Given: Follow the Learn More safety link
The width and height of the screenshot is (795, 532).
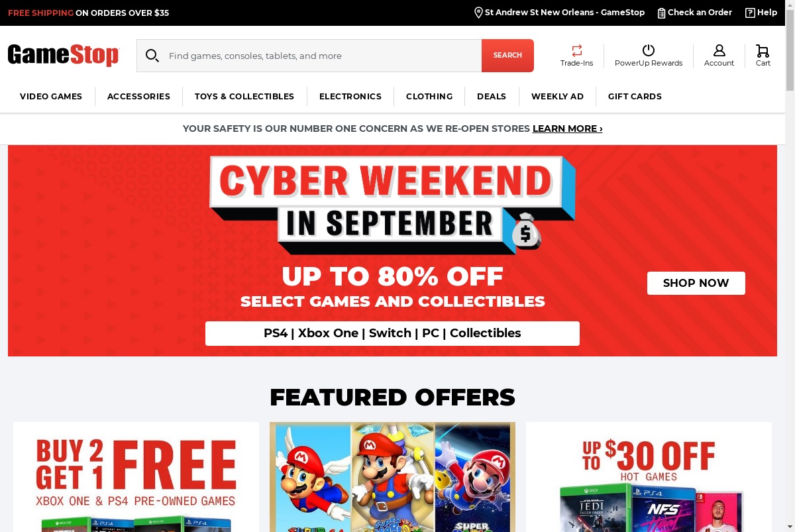Looking at the screenshot, I should (x=568, y=129).
